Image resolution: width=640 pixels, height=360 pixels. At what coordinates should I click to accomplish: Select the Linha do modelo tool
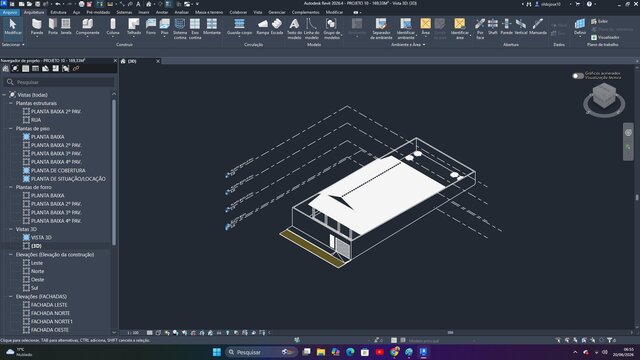click(311, 29)
